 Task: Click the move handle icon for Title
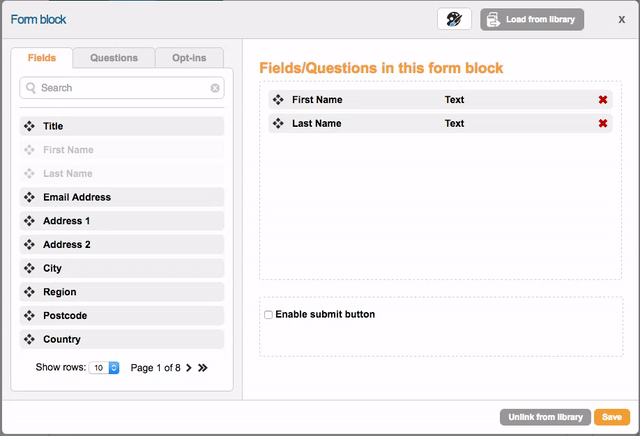pyautogui.click(x=30, y=126)
